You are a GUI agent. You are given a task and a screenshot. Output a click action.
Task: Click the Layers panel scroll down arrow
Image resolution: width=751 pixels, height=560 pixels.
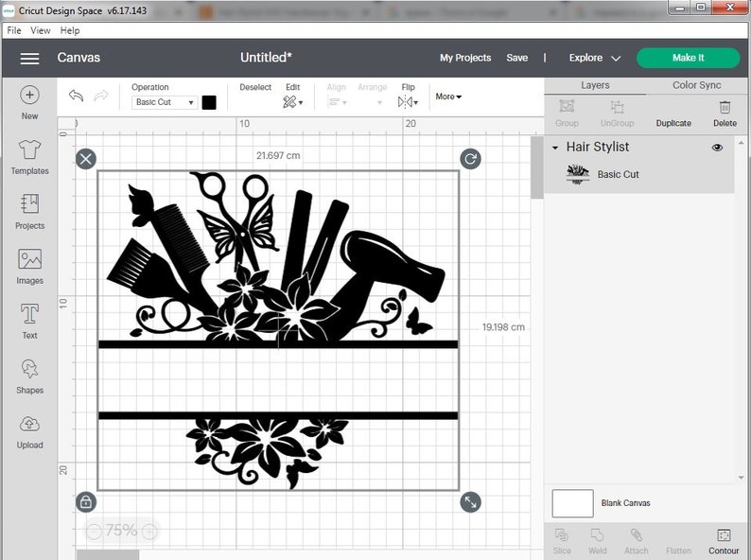point(741,478)
